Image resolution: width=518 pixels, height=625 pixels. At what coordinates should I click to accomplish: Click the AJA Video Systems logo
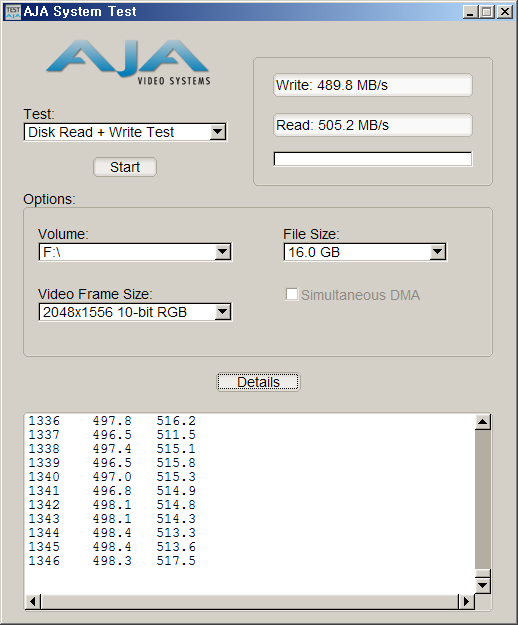coord(128,62)
